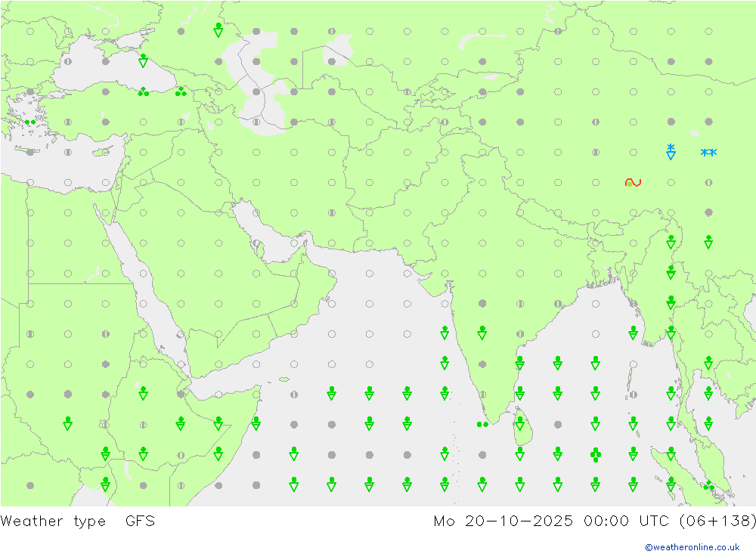756x554 pixels.
Task: Select the two-dot rain symbol over the Aegean Sea
Action: (x=30, y=122)
